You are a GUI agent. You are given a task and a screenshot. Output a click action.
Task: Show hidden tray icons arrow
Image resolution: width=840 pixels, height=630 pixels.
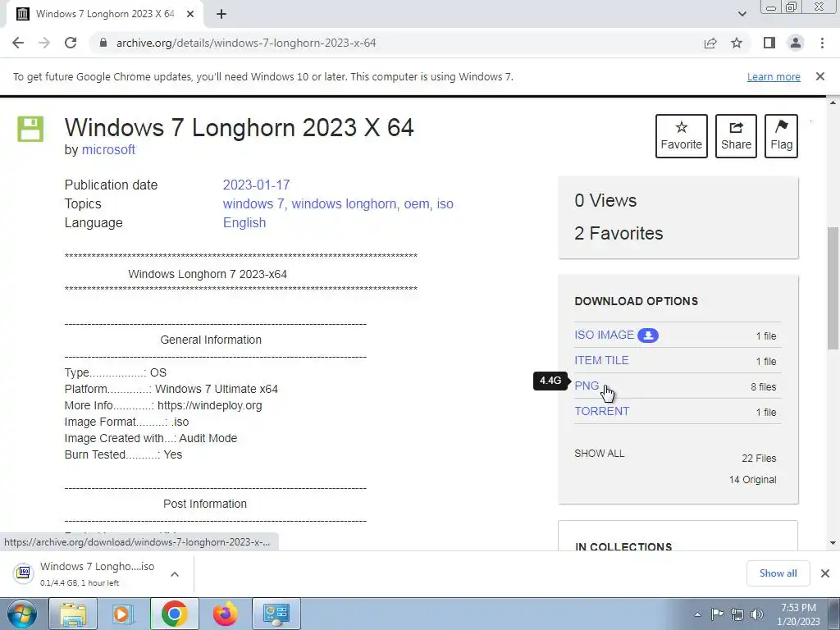coord(697,614)
